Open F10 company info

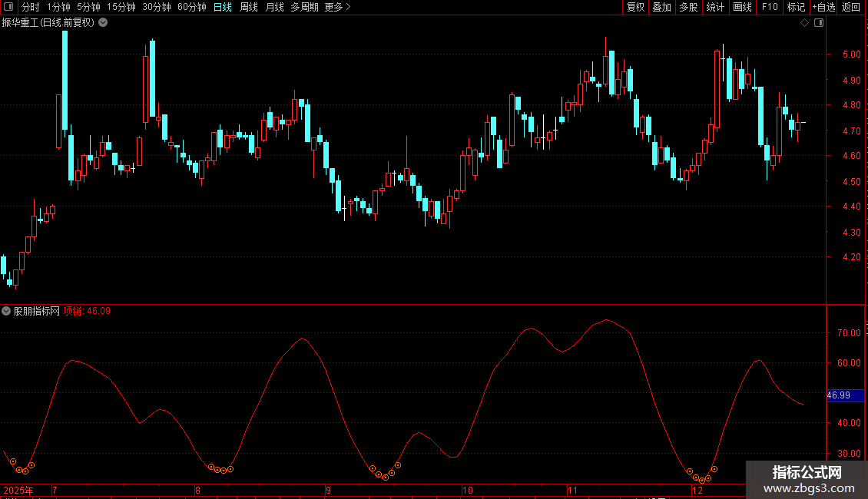tap(770, 7)
